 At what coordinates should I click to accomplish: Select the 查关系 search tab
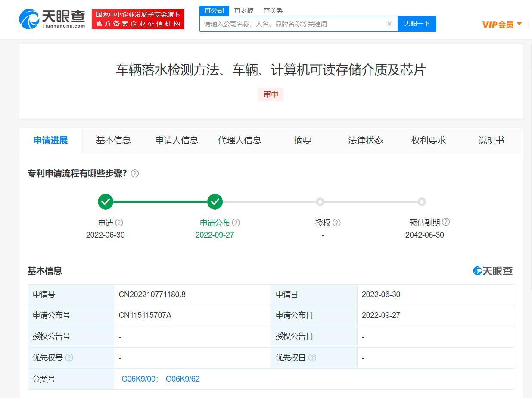(x=273, y=10)
